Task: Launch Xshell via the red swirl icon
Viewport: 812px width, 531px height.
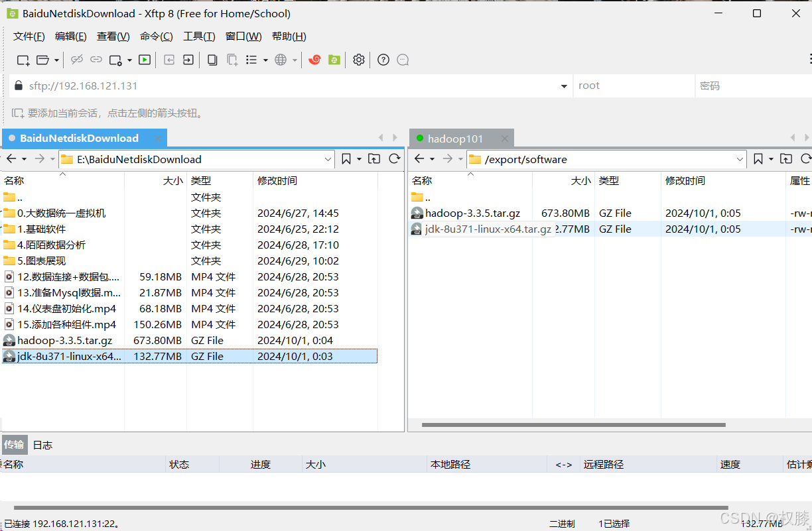Action: 315,60
